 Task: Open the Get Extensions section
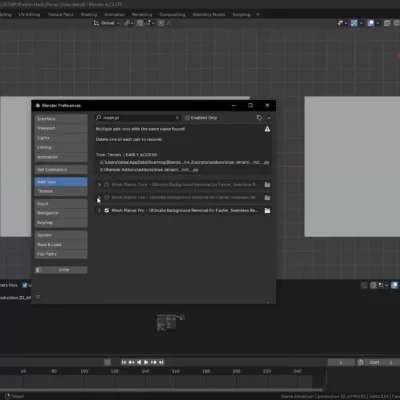[61, 170]
